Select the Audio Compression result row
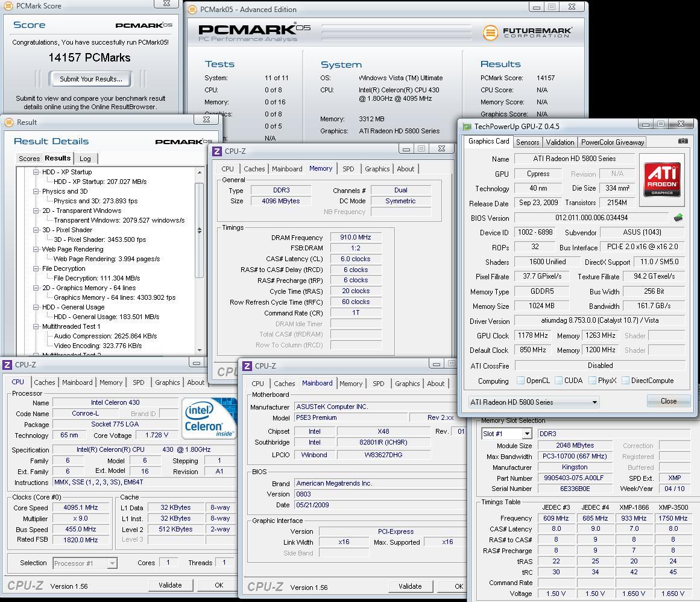This screenshot has height=602, width=700. (x=106, y=336)
